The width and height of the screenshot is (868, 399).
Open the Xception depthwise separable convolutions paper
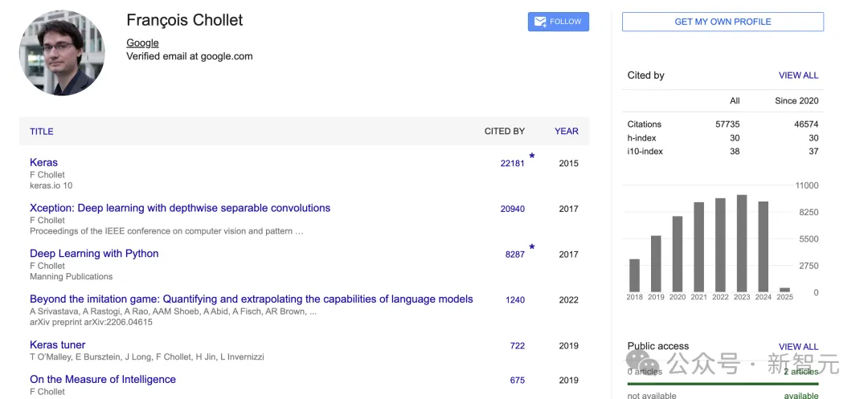[180, 209]
